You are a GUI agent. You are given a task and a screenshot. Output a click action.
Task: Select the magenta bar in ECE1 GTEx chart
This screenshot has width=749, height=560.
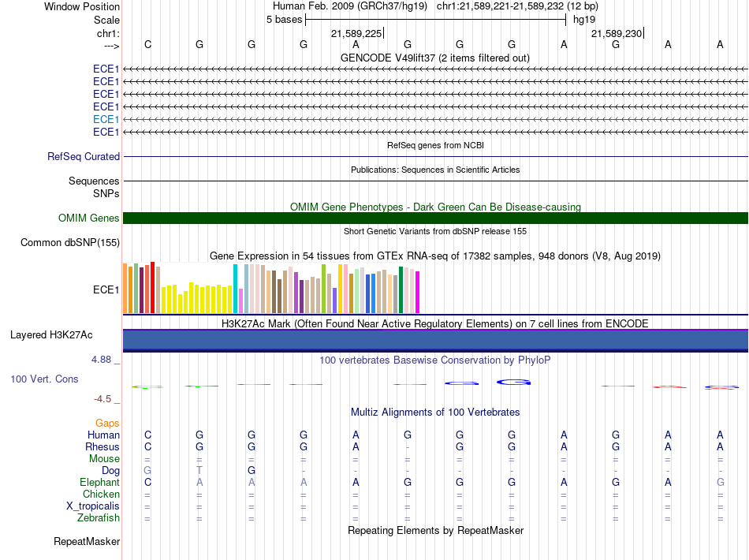[x=418, y=292]
